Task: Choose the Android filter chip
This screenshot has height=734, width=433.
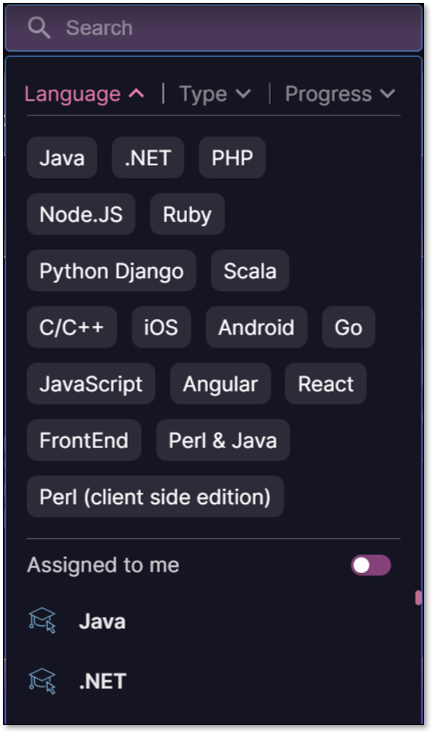Action: point(257,327)
